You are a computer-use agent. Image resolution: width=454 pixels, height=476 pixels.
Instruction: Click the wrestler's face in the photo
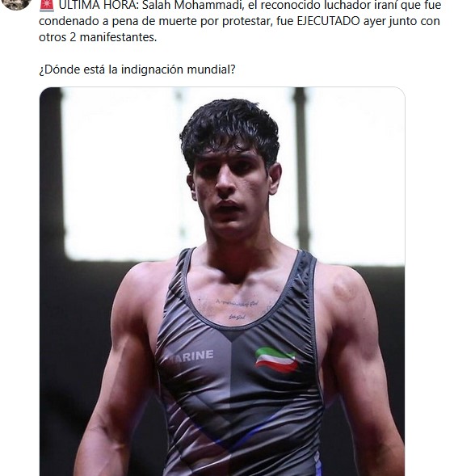[x=231, y=190]
